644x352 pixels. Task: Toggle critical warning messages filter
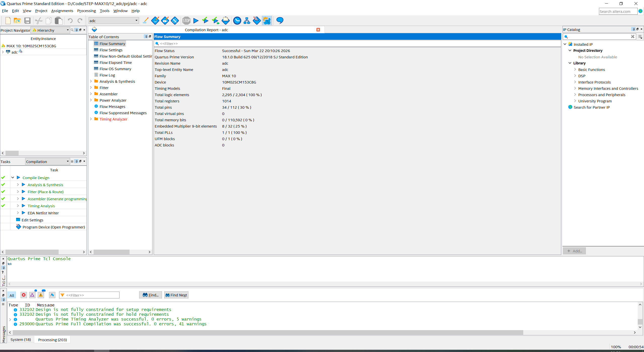[x=32, y=295]
